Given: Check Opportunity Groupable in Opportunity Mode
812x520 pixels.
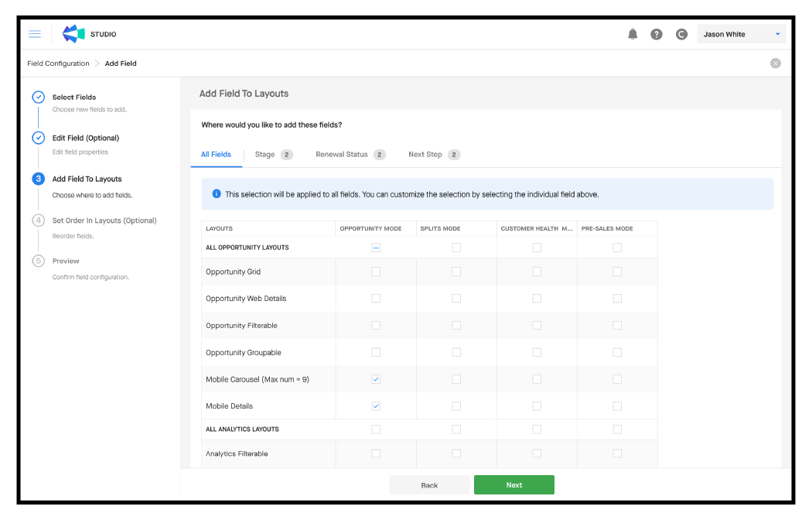Looking at the screenshot, I should coord(376,352).
